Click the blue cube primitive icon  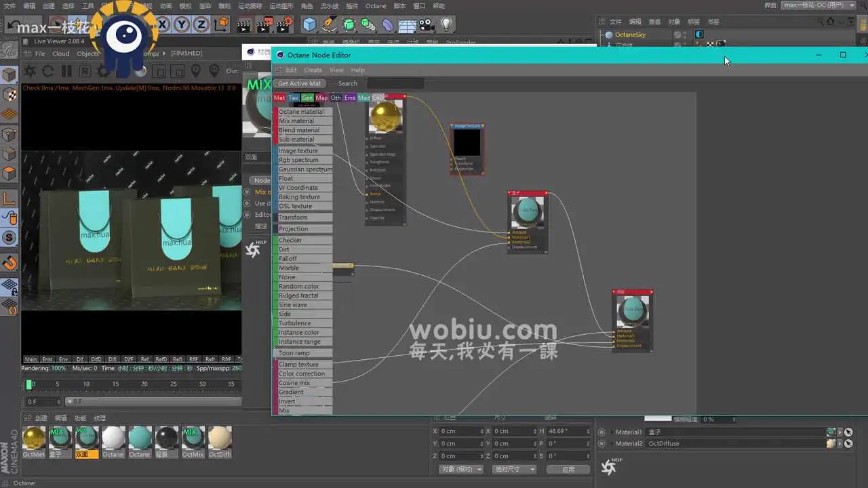click(x=310, y=25)
